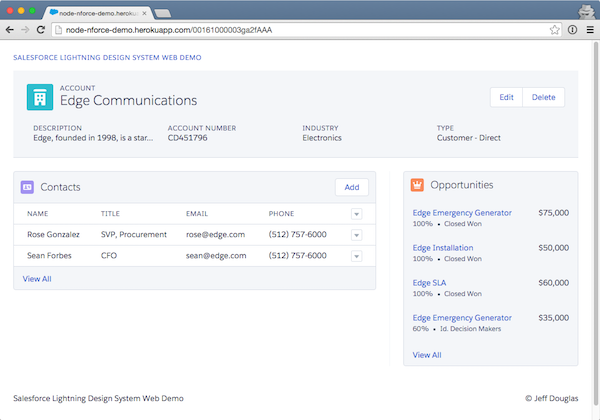Click the Edge Communications account heading

click(x=128, y=100)
